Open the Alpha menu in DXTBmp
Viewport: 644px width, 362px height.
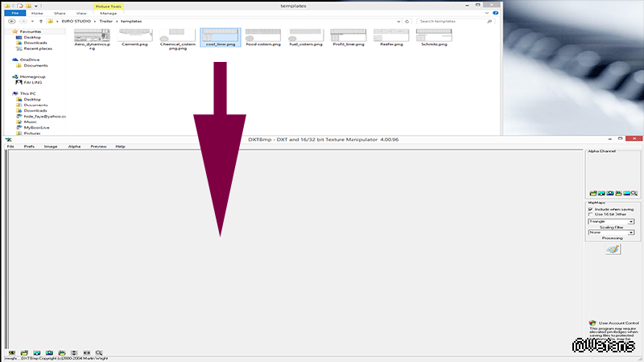74,146
